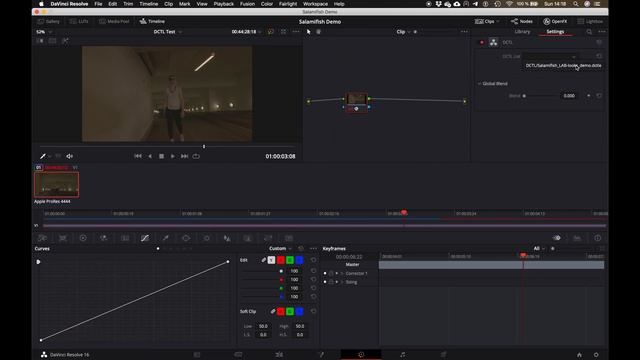
Task: Open the Information panel icon
Action: (598, 238)
